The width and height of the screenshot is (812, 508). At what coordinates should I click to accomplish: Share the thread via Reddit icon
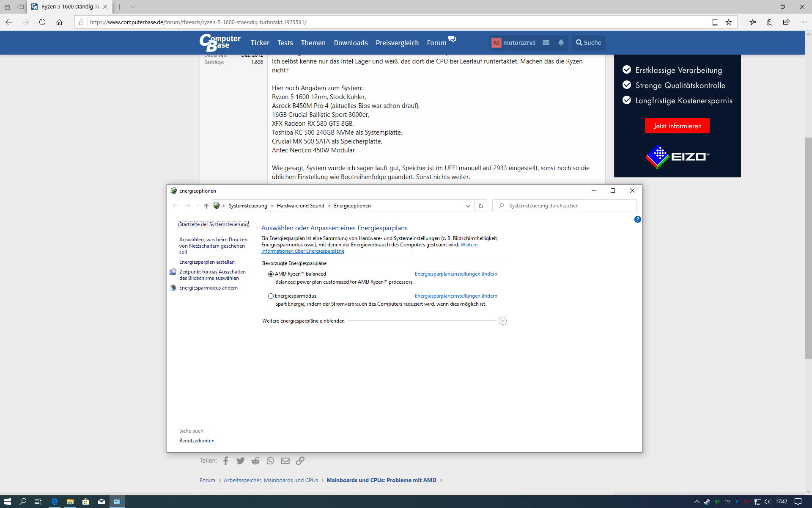(x=255, y=461)
